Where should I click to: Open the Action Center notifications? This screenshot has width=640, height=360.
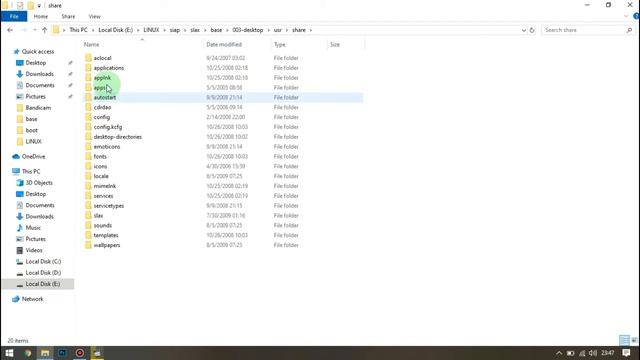pyautogui.click(x=626, y=353)
